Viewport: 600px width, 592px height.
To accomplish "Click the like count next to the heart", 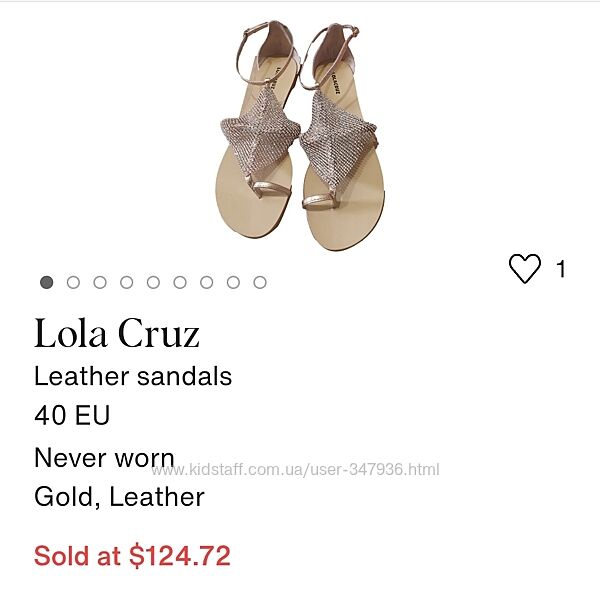I will coord(561,269).
